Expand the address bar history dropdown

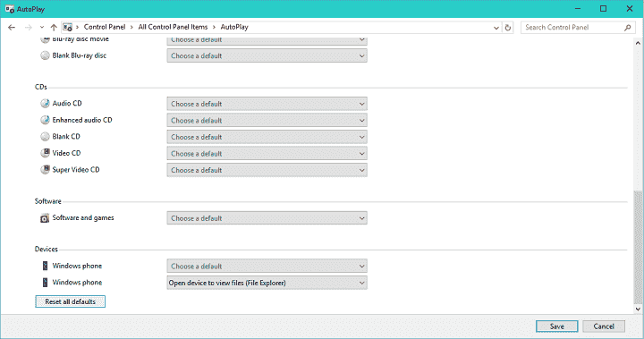(496, 28)
